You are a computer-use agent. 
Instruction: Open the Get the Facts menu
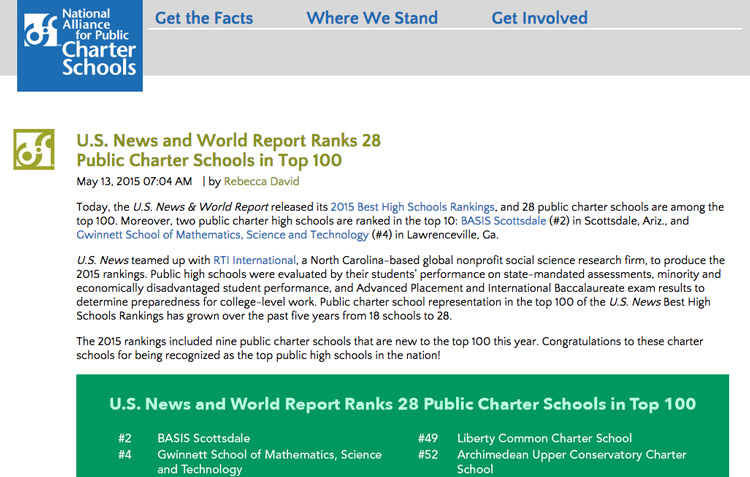coord(204,18)
